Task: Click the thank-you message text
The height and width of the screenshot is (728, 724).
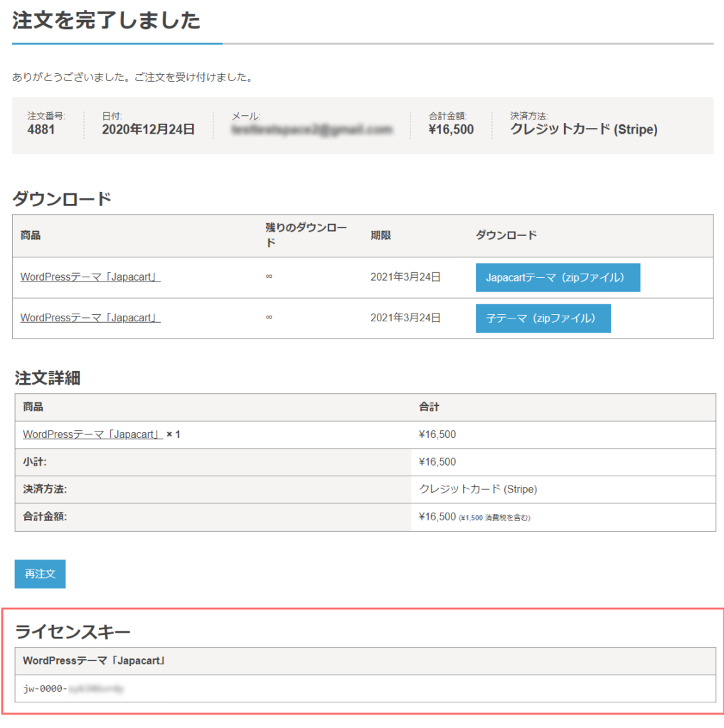Action: pos(133,77)
